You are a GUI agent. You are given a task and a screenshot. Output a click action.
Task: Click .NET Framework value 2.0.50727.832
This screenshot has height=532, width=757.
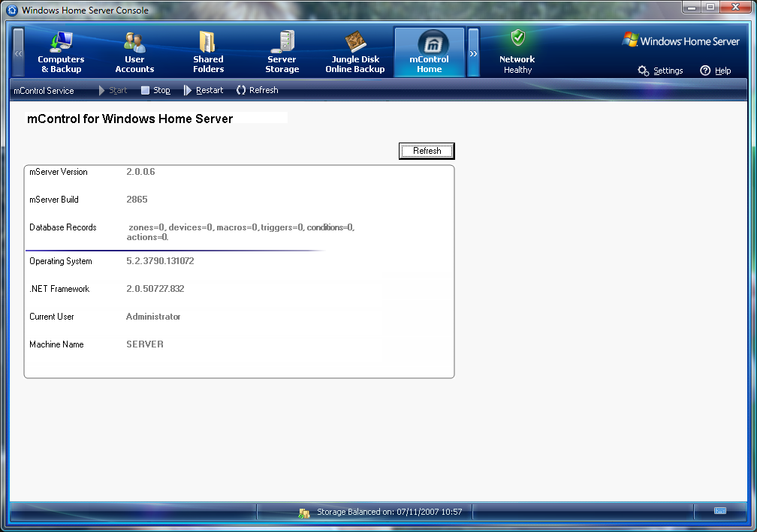[155, 289]
